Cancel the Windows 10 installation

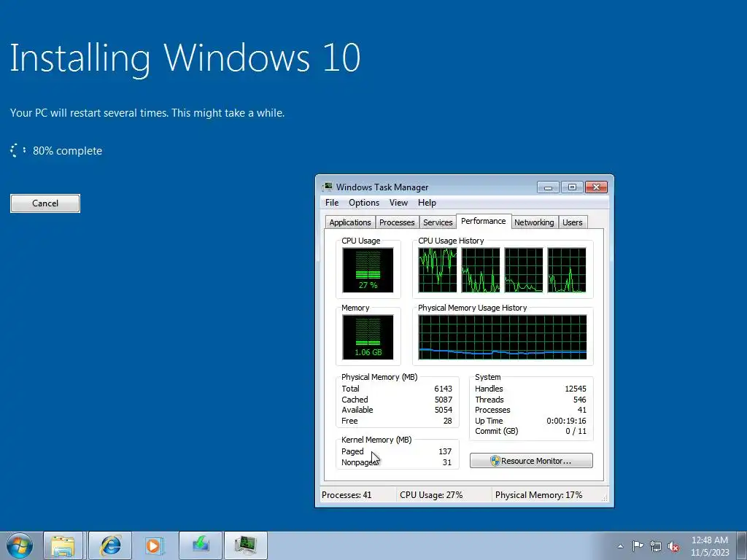coord(45,203)
